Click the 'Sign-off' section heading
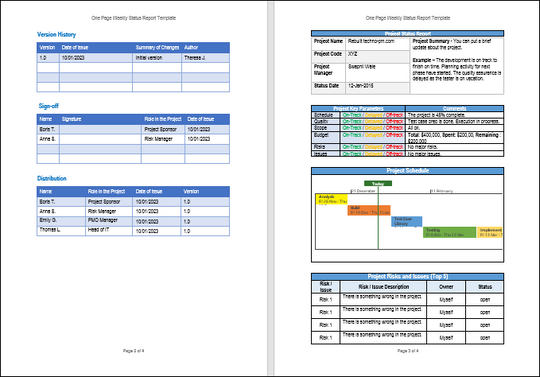Screen dimensions: 540x377 (49, 106)
